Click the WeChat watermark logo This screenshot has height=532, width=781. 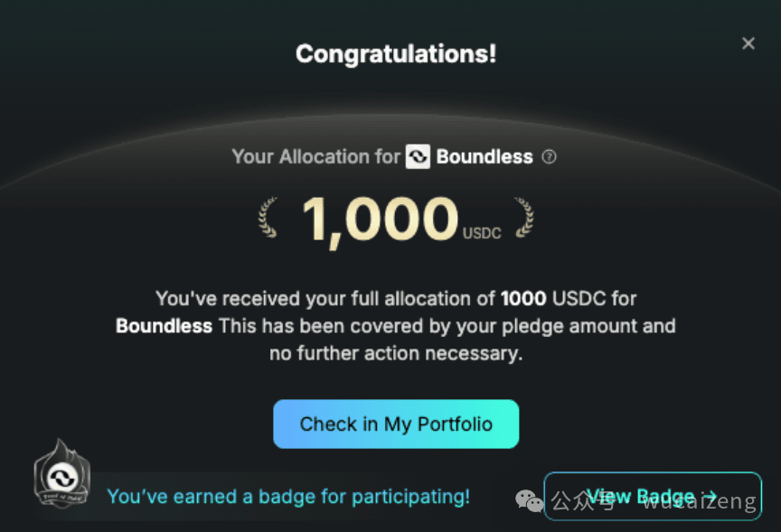point(530,500)
